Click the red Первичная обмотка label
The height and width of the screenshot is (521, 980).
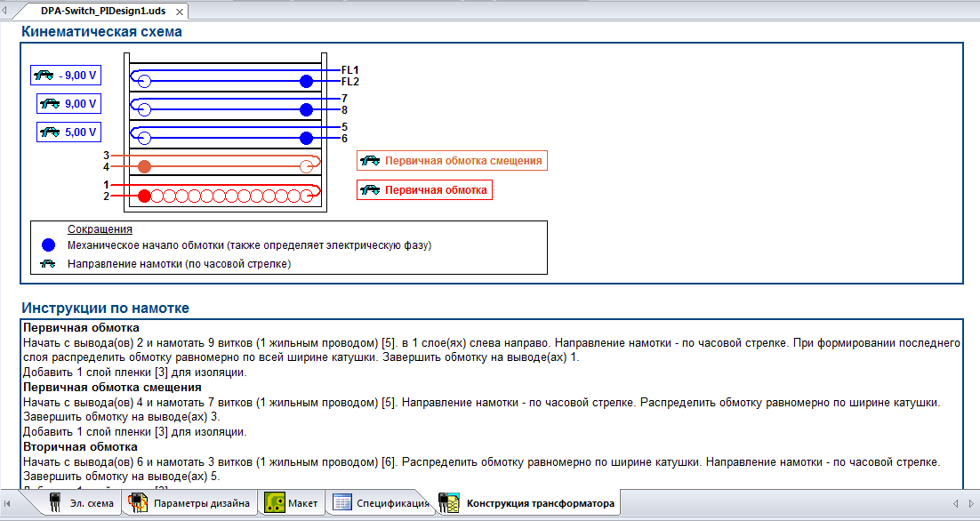(x=436, y=190)
